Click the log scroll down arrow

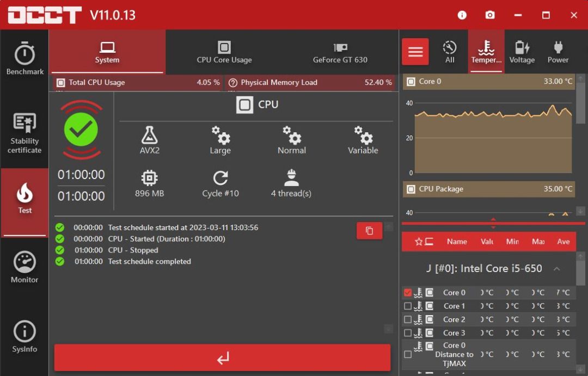(x=389, y=329)
